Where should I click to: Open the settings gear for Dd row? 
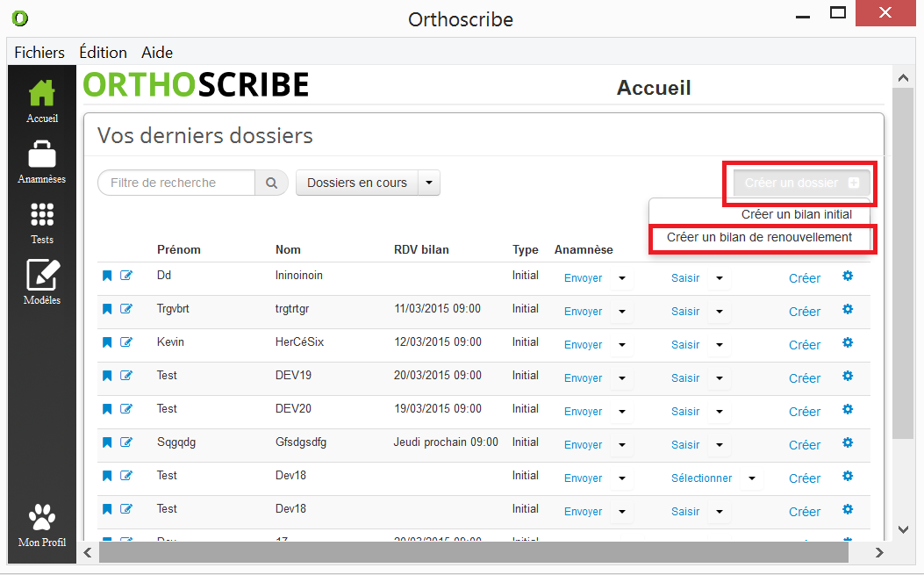848,276
